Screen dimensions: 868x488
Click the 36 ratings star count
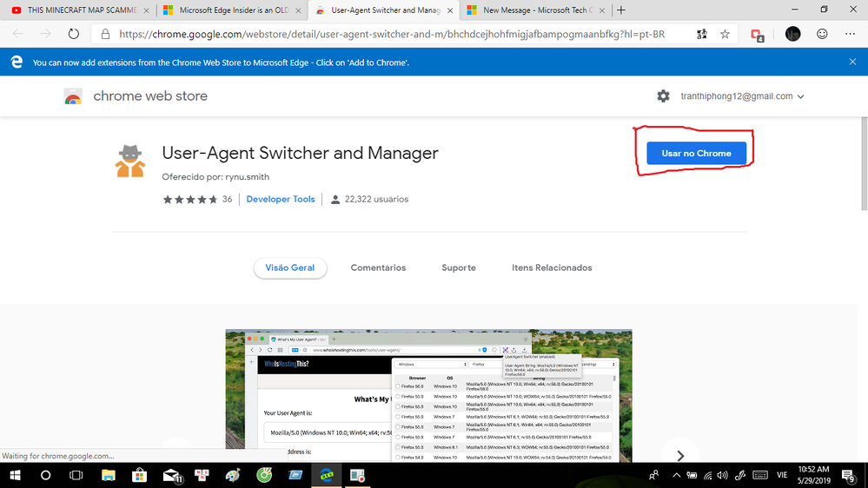click(x=227, y=199)
